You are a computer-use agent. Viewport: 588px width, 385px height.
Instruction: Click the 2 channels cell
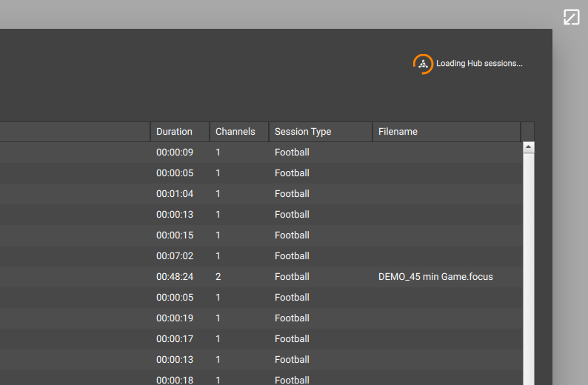coord(218,277)
